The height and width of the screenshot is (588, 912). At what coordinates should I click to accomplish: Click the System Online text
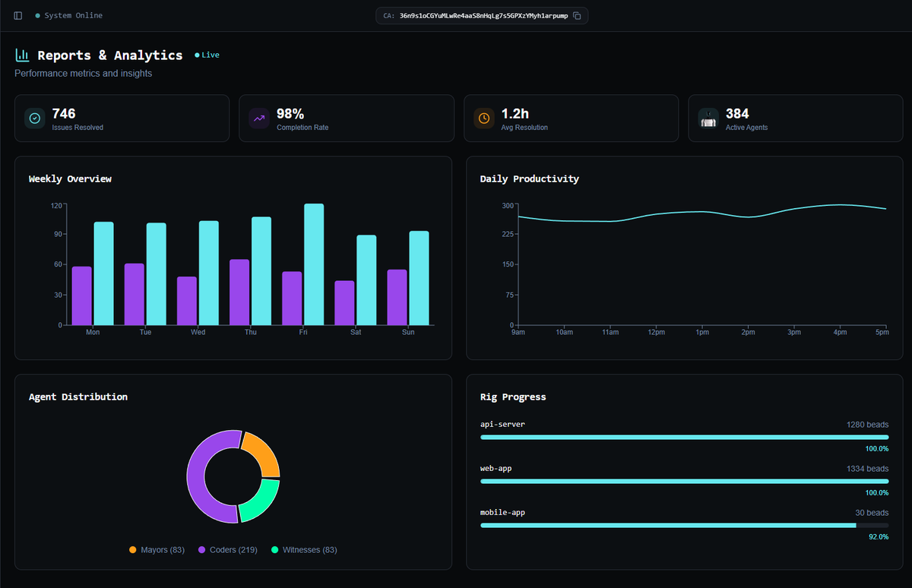point(73,15)
